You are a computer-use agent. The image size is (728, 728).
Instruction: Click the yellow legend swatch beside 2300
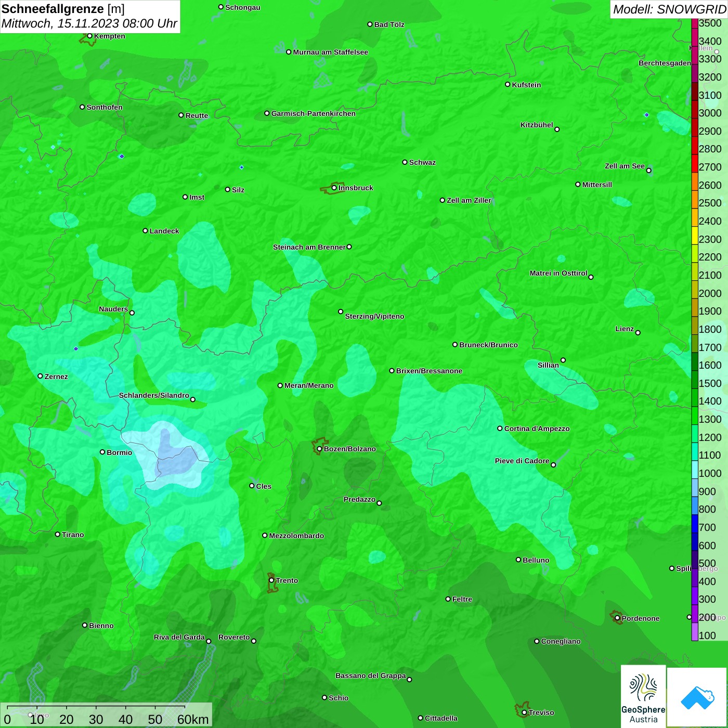click(695, 235)
